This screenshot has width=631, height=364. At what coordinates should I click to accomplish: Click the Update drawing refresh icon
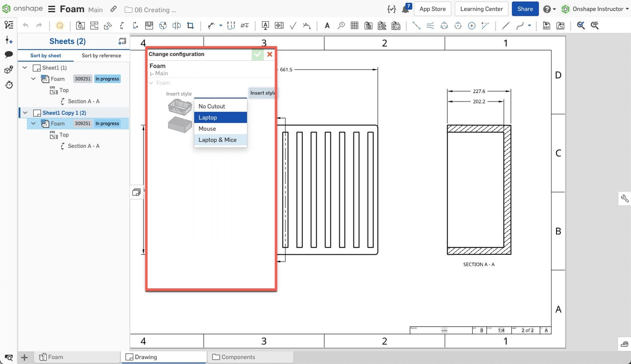tap(60, 26)
